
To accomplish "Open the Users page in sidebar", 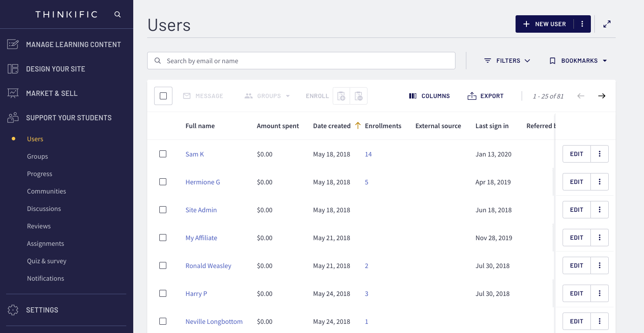I will tap(35, 139).
